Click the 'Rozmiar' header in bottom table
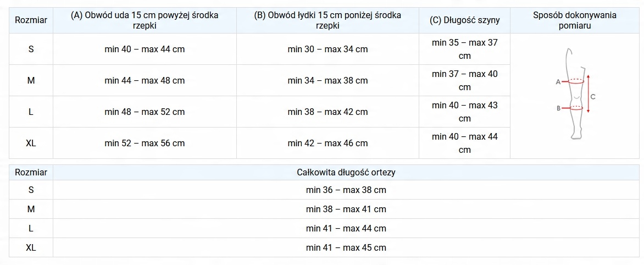 click(x=31, y=172)
